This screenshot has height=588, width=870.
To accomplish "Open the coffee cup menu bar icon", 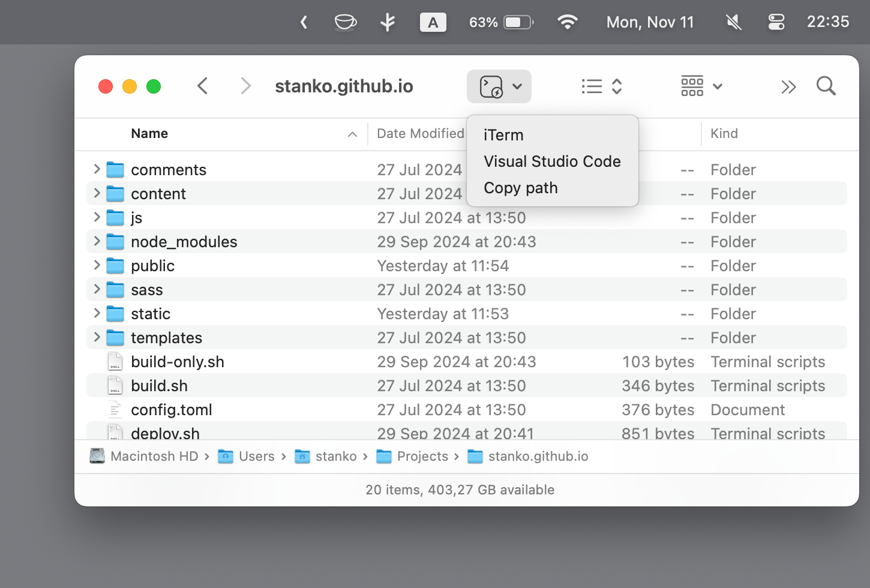I will pos(346,22).
